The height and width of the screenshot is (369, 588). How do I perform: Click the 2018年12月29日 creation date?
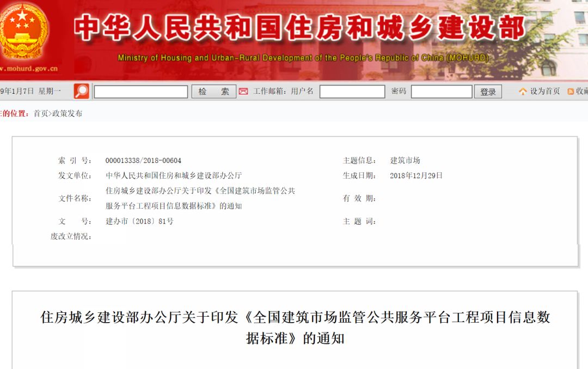[416, 176]
